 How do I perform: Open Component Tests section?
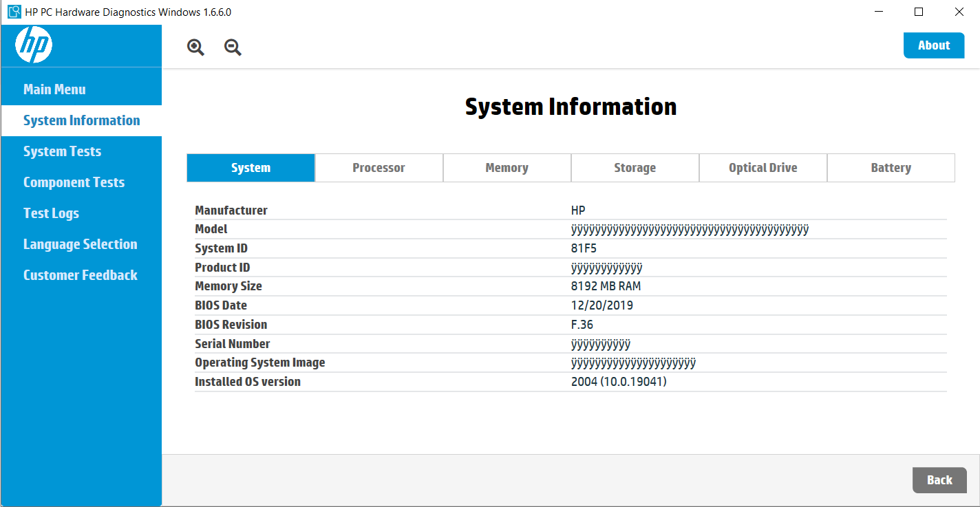[x=74, y=182]
